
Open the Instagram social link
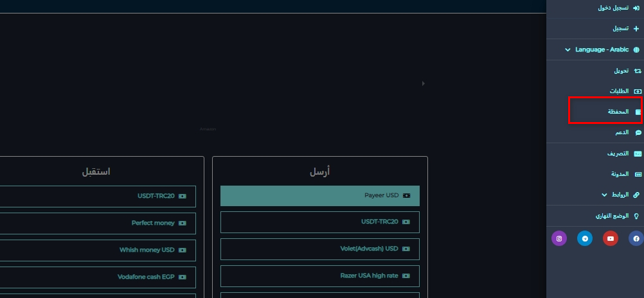pos(559,238)
